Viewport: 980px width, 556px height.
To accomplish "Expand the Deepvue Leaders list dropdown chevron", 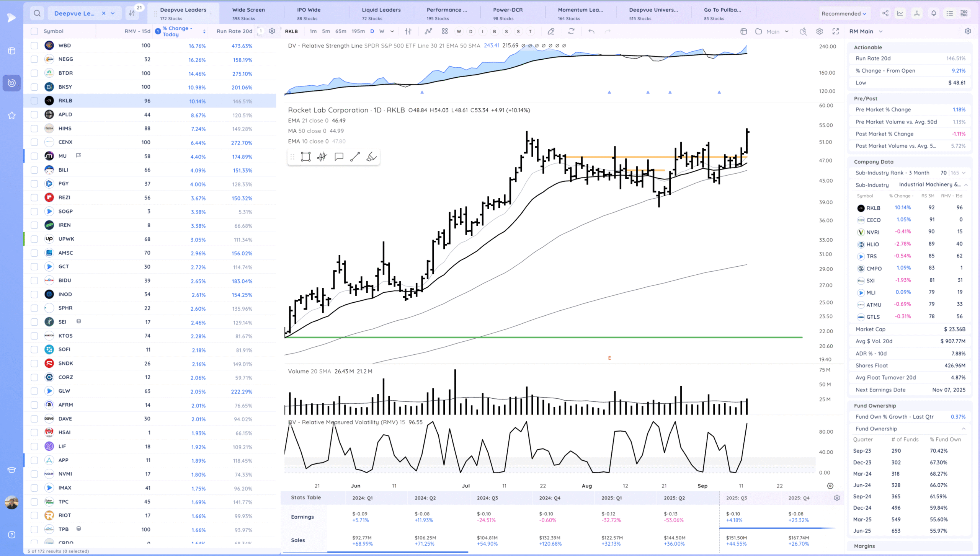I will [x=113, y=13].
